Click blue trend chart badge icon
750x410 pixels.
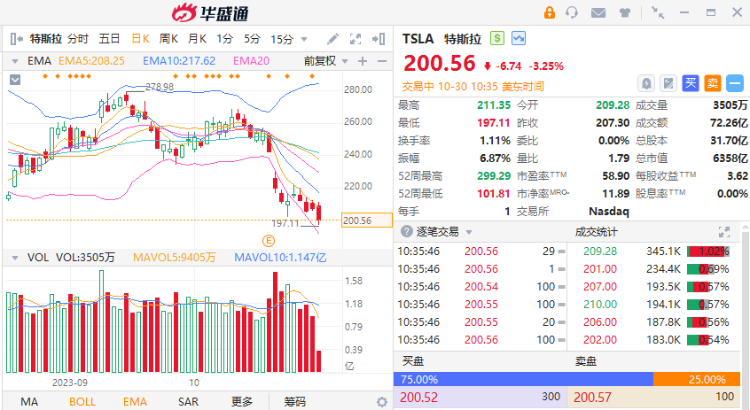518,38
